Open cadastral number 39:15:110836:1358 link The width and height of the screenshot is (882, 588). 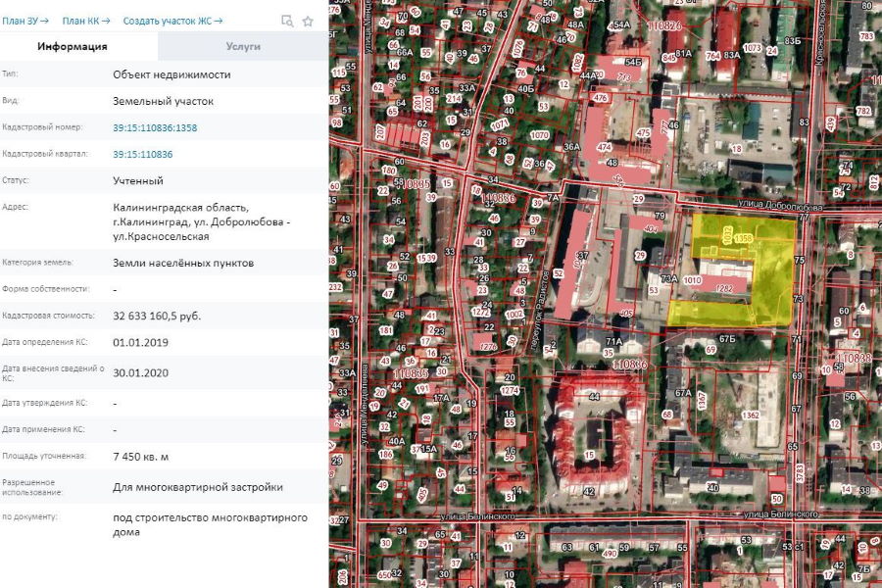point(155,127)
